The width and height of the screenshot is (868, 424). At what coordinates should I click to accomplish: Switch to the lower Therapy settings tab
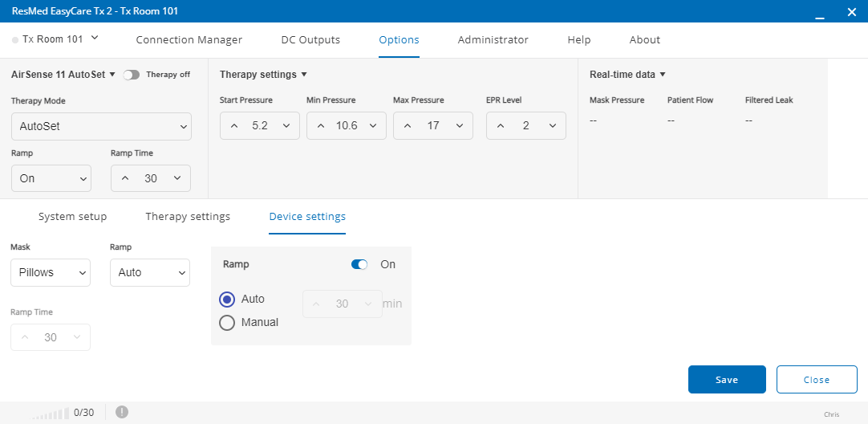click(x=188, y=216)
